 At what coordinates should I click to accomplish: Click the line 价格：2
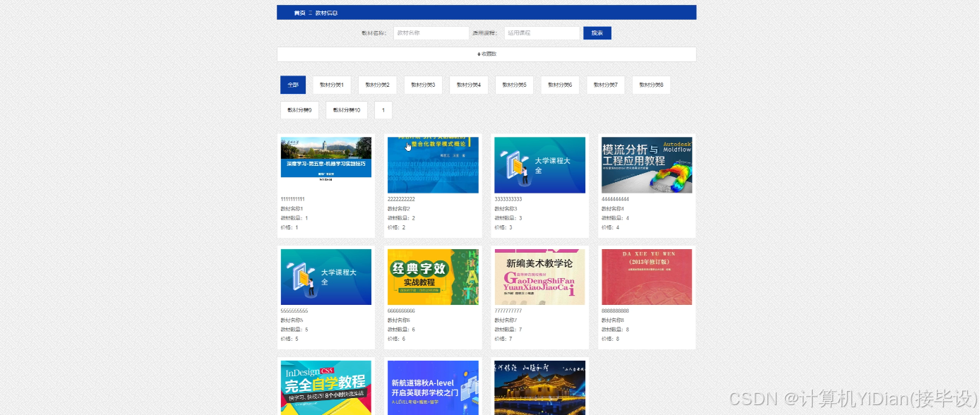click(397, 227)
